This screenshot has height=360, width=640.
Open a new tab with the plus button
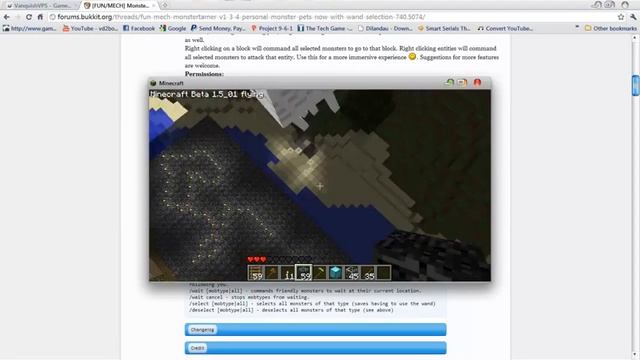point(165,6)
